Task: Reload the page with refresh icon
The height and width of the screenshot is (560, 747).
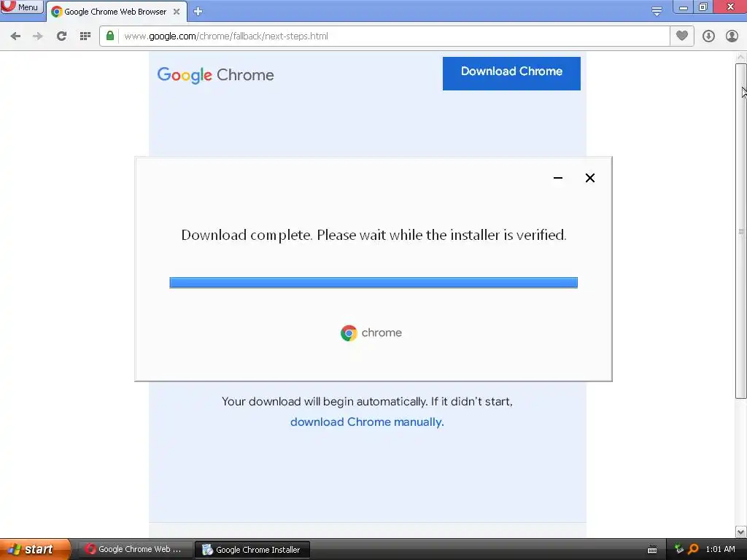Action: tap(61, 36)
